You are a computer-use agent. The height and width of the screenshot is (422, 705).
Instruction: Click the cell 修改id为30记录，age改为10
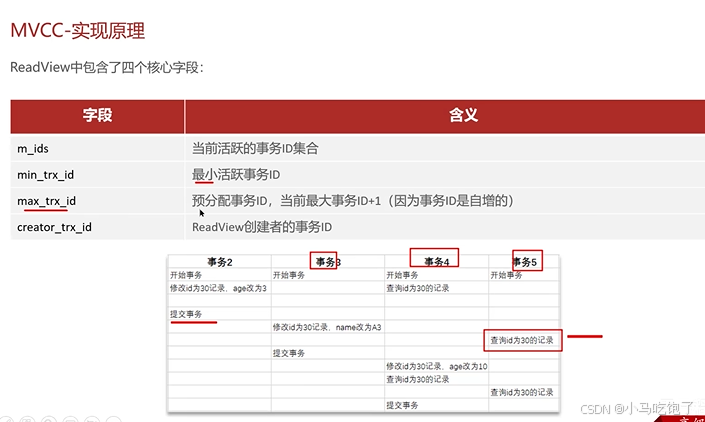pyautogui.click(x=437, y=366)
